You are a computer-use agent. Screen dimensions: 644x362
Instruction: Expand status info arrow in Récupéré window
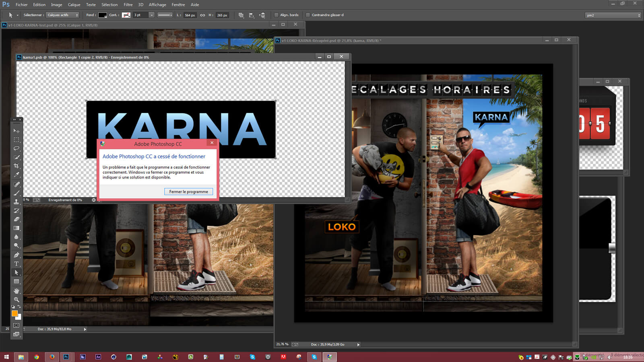coord(358,344)
